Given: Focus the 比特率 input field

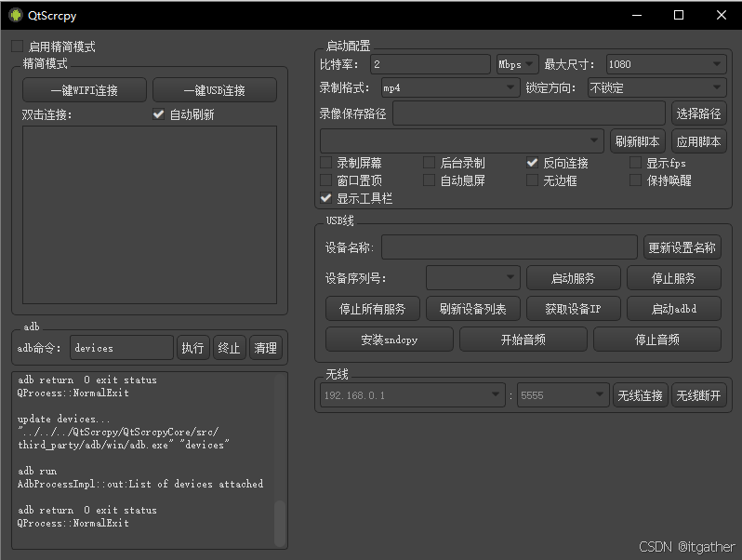Looking at the screenshot, I should [x=431, y=64].
